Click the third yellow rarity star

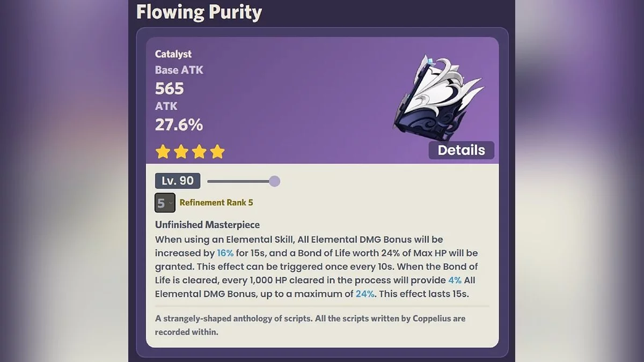coord(199,152)
